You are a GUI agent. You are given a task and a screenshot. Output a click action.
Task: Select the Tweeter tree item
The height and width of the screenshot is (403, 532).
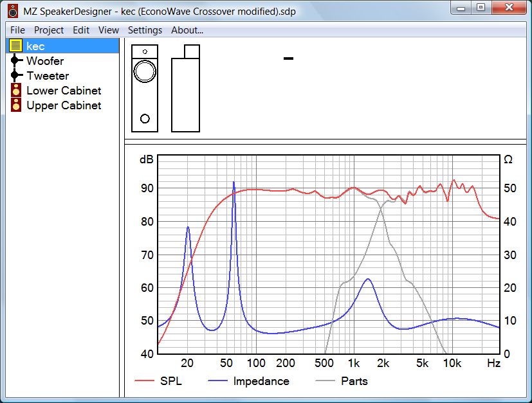coord(48,76)
